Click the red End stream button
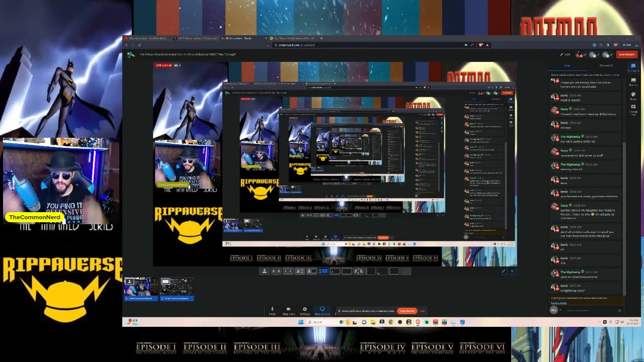The width and height of the screenshot is (644, 362). pos(626,54)
